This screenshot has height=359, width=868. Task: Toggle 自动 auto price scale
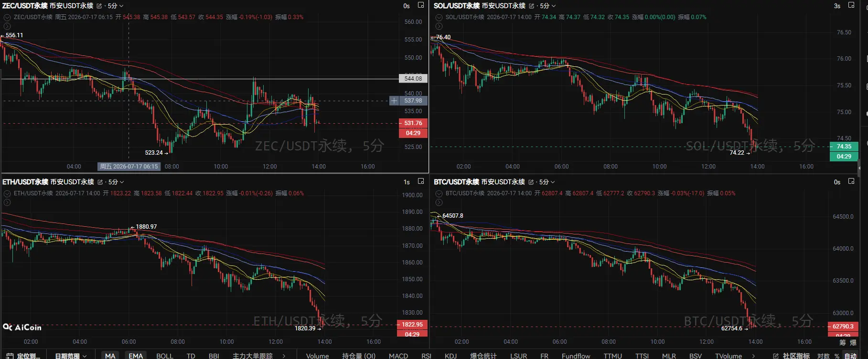(850, 356)
